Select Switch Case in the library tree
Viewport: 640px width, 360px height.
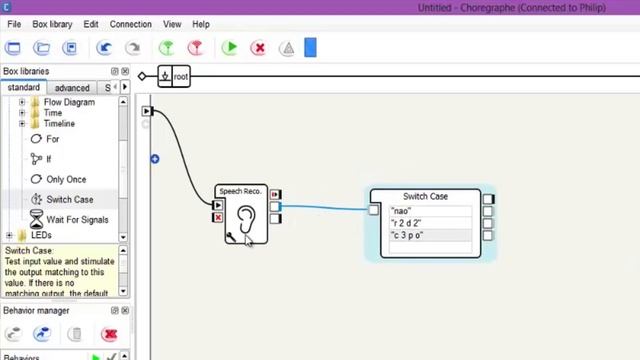(62, 200)
